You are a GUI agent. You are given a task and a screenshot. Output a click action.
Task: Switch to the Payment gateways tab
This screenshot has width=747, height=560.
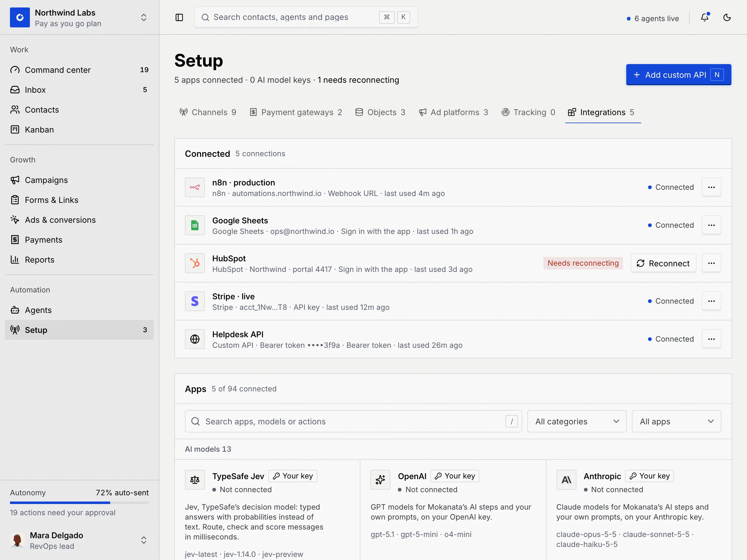[296, 112]
